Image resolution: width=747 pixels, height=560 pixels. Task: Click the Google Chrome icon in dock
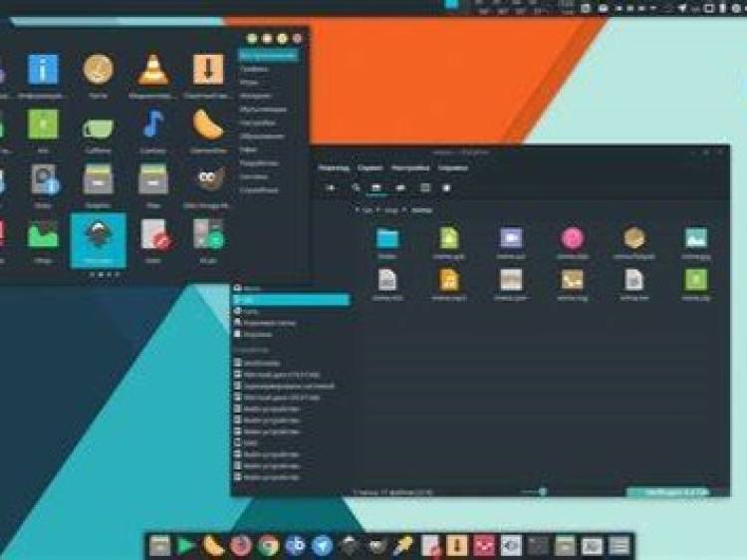[268, 545]
